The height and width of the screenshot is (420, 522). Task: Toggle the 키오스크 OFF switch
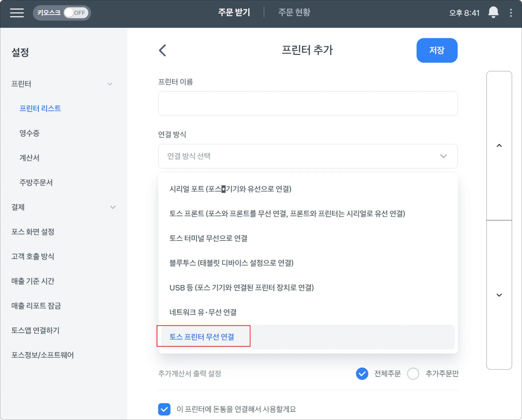[76, 13]
